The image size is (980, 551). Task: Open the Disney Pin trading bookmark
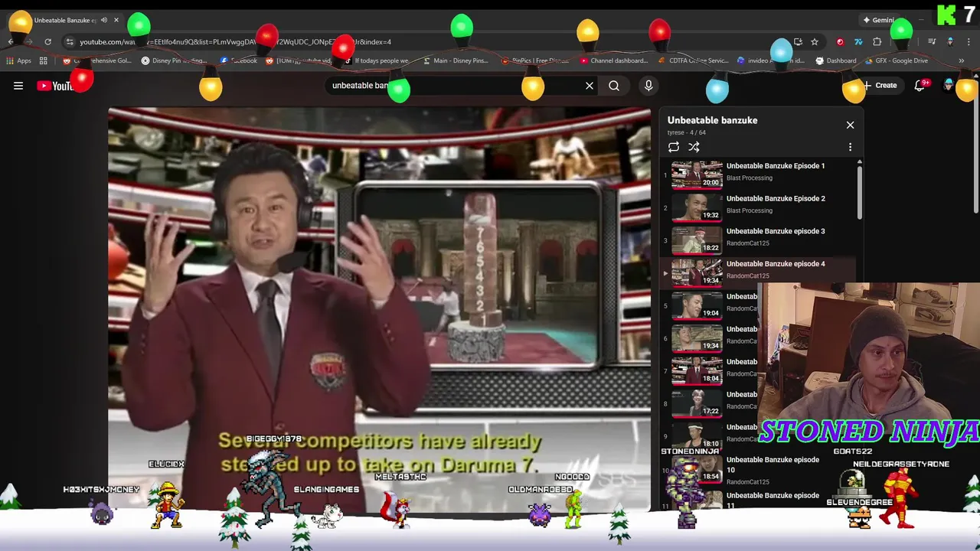175,60
